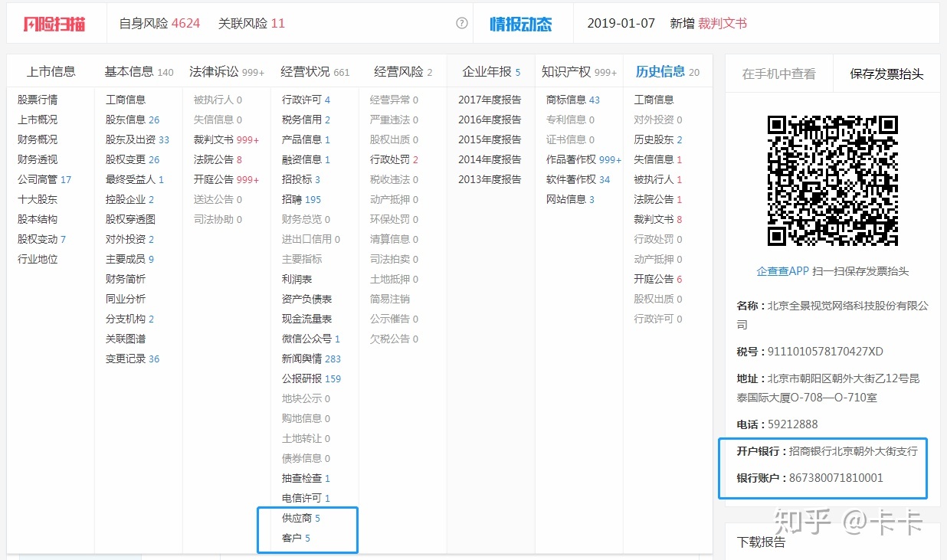The height and width of the screenshot is (560, 947).
Task: Click the 下载报告 heading
Action: pos(761,542)
